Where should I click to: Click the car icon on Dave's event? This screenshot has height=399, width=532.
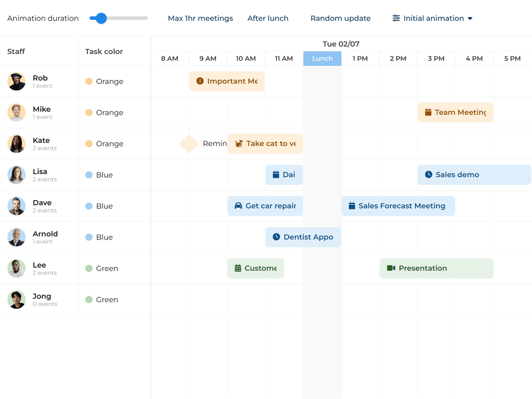coord(238,206)
